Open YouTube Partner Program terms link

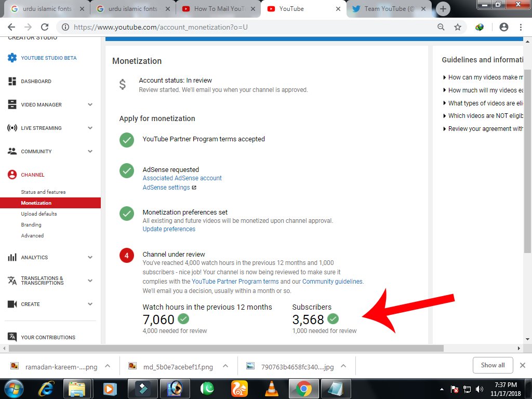pos(235,281)
